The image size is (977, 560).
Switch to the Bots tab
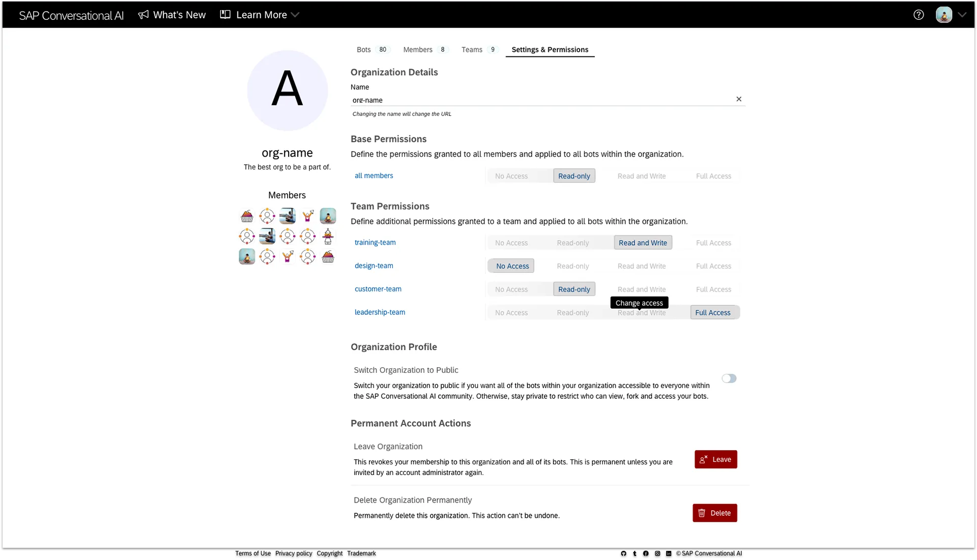coord(363,49)
